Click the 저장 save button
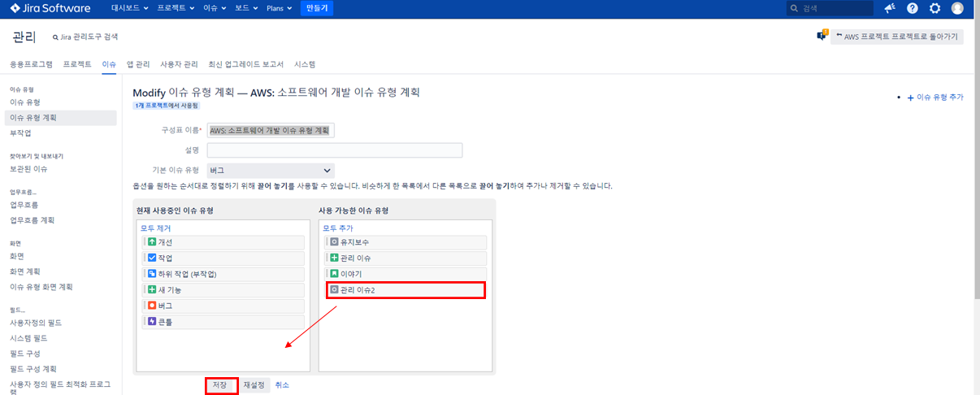The height and width of the screenshot is (395, 980). tap(220, 384)
